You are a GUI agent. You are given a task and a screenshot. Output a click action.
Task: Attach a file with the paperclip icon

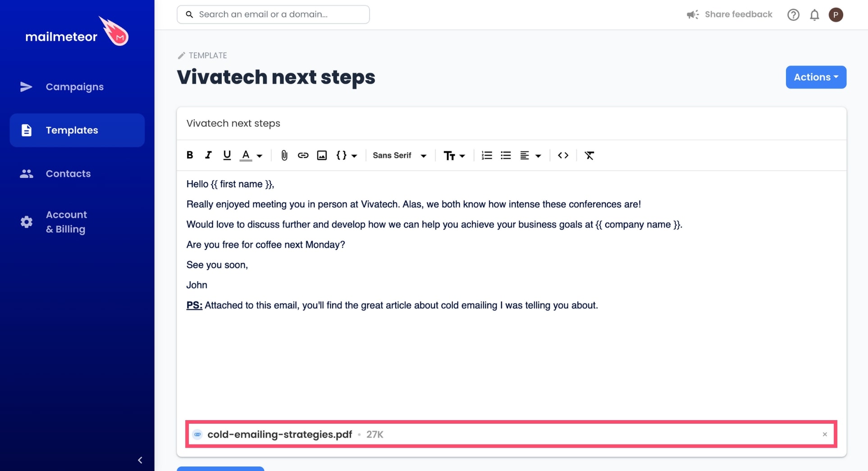[284, 155]
